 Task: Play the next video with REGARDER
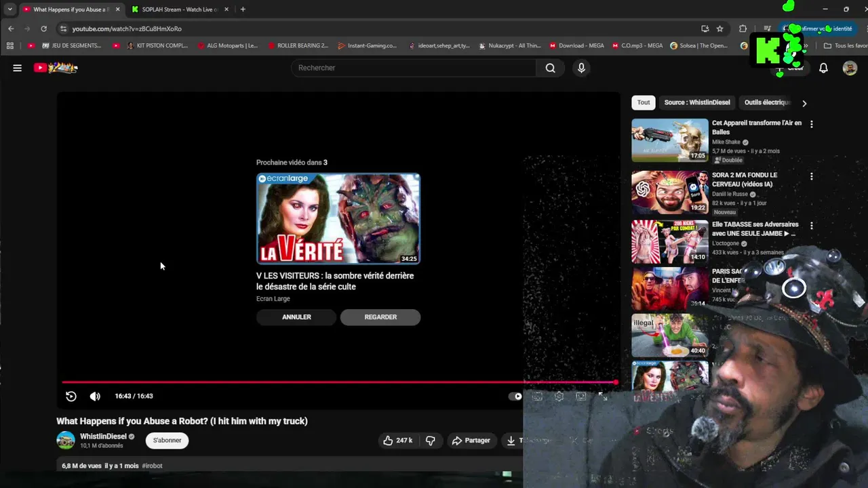[380, 317]
